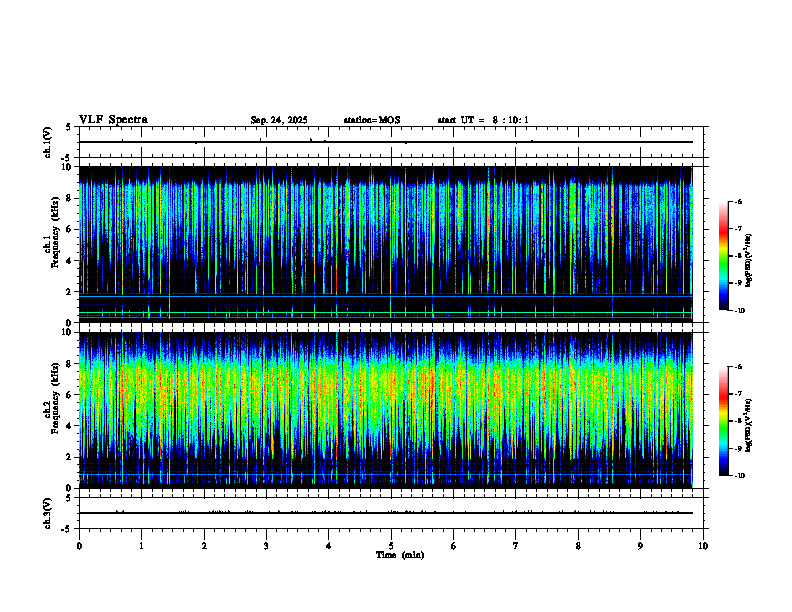The width and height of the screenshot is (792, 612).
Task: Click the ch.2 frequency axis '4' tick label
Action: pyautogui.click(x=71, y=427)
